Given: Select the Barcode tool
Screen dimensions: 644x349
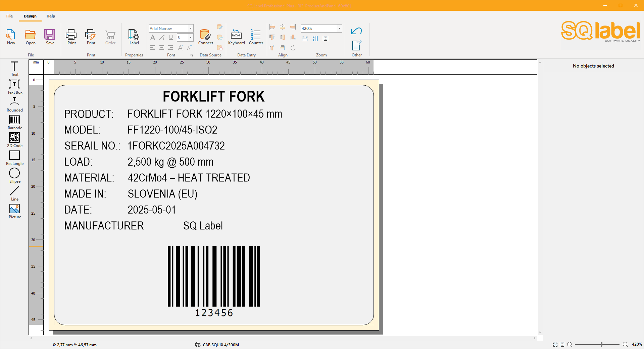Looking at the screenshot, I should 14,122.
